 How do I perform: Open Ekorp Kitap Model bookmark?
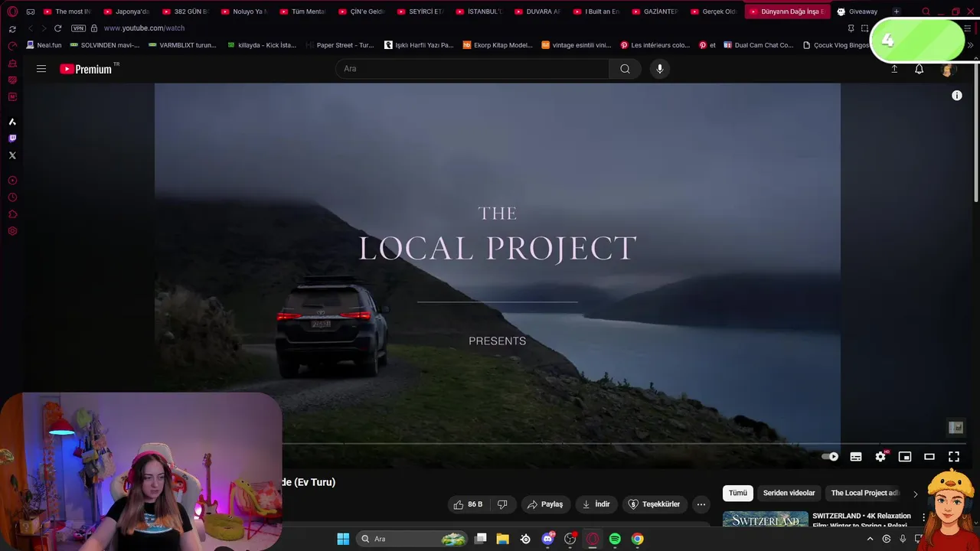pyautogui.click(x=498, y=45)
